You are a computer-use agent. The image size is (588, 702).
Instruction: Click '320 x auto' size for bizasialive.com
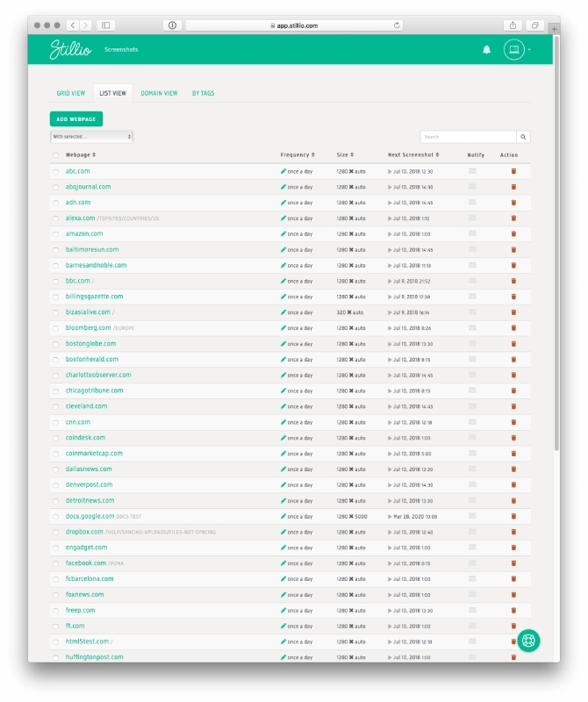tap(350, 312)
